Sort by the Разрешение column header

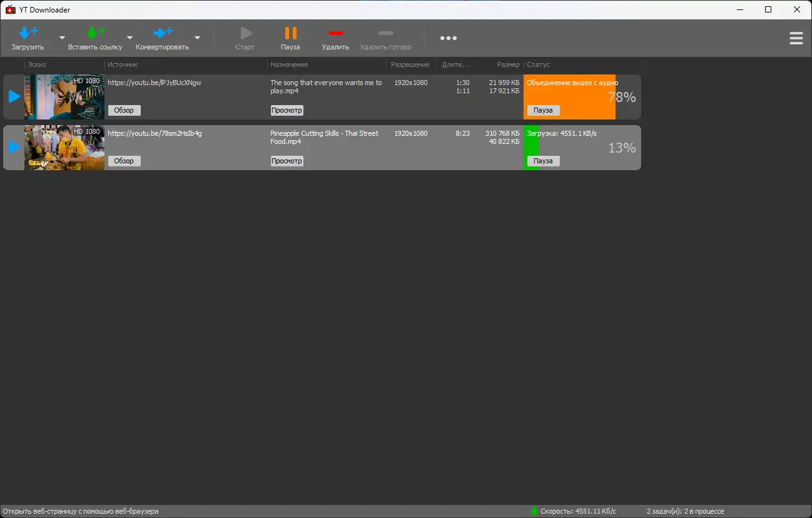410,64
